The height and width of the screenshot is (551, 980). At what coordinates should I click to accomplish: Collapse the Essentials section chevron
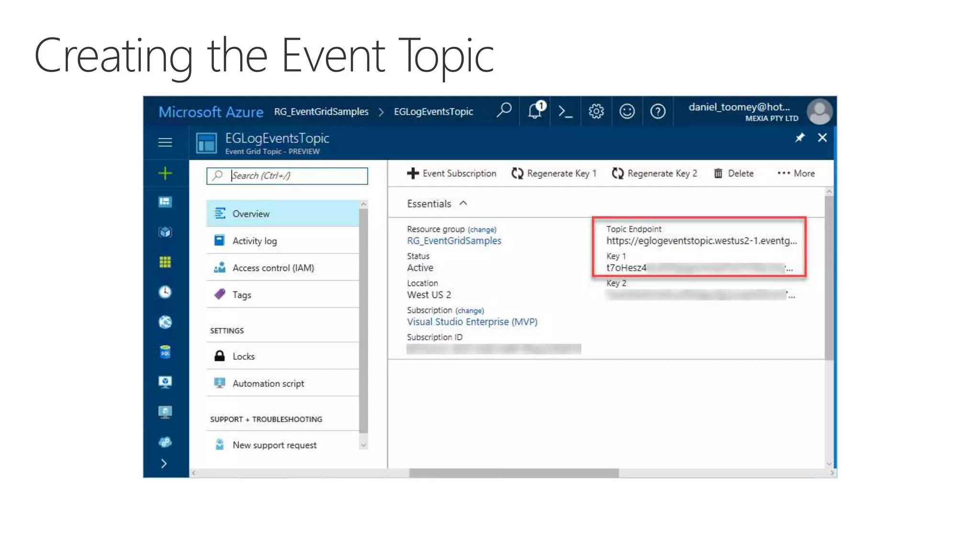(x=463, y=203)
